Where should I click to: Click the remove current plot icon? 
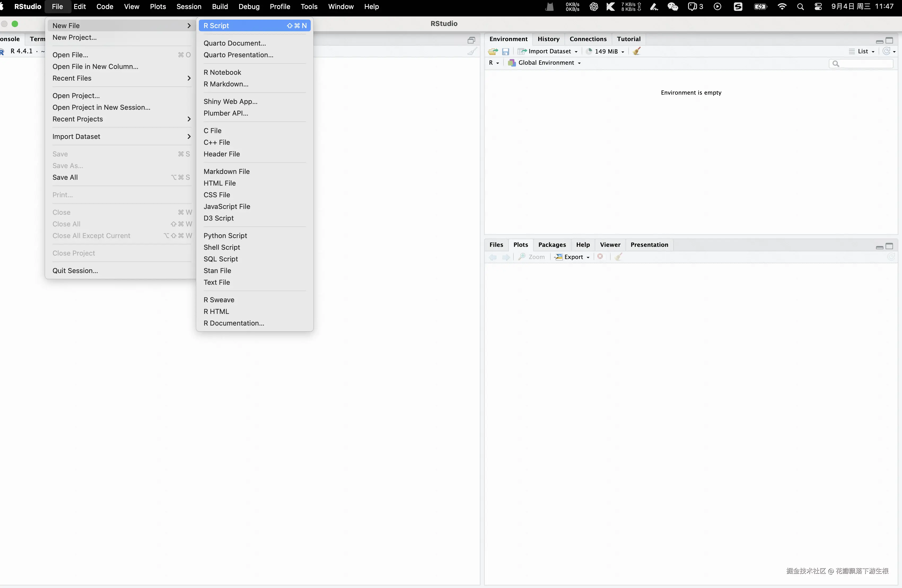[600, 257]
